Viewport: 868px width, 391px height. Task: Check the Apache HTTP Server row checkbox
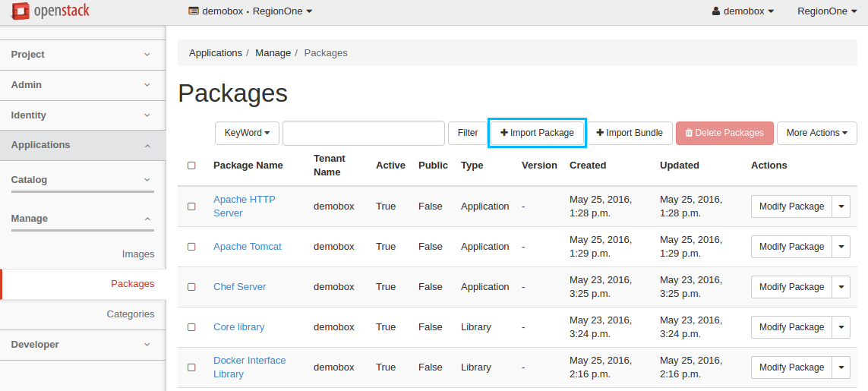coord(191,207)
